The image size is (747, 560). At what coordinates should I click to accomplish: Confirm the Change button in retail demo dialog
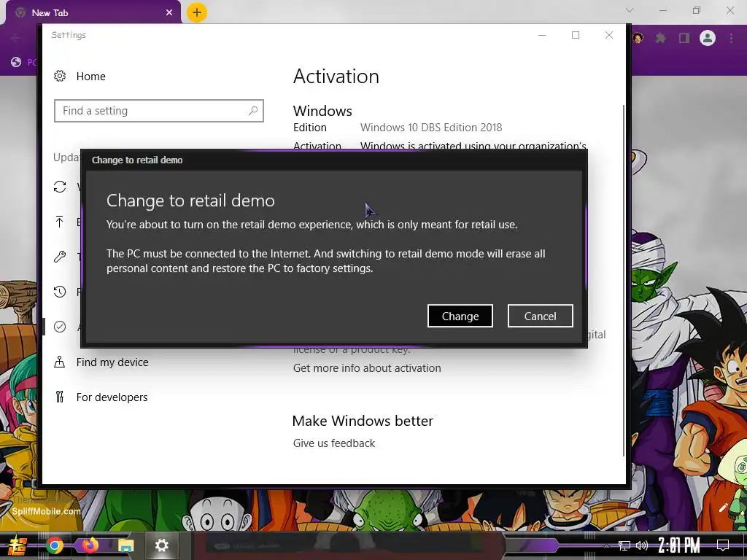(460, 316)
